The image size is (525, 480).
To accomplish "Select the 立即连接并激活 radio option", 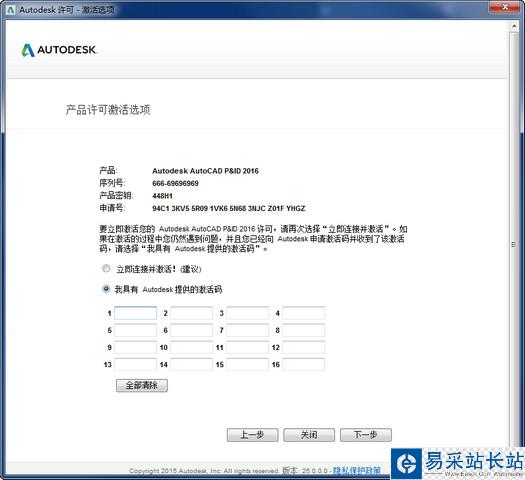I will 106,268.
